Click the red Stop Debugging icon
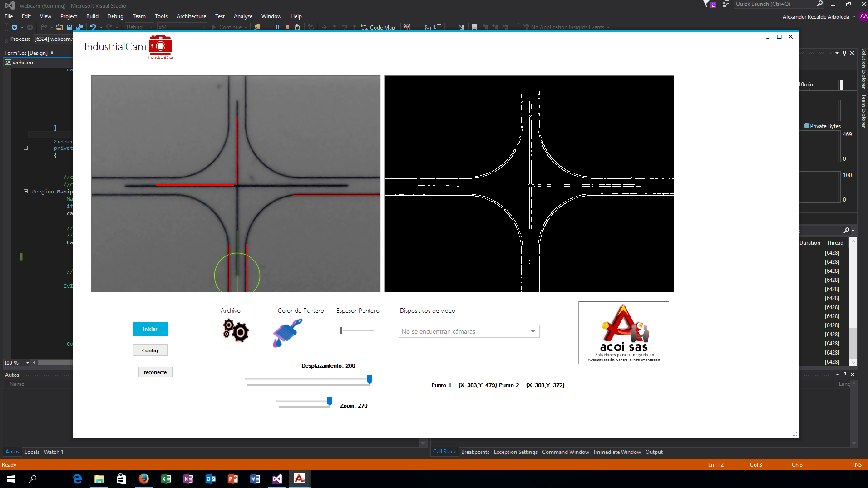 click(287, 27)
